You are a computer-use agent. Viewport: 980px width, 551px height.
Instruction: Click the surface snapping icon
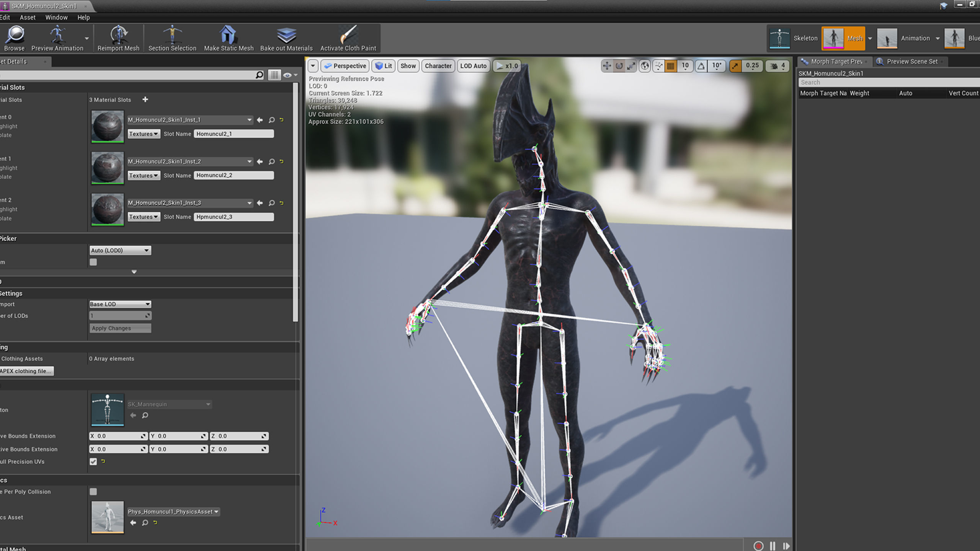[x=658, y=66]
